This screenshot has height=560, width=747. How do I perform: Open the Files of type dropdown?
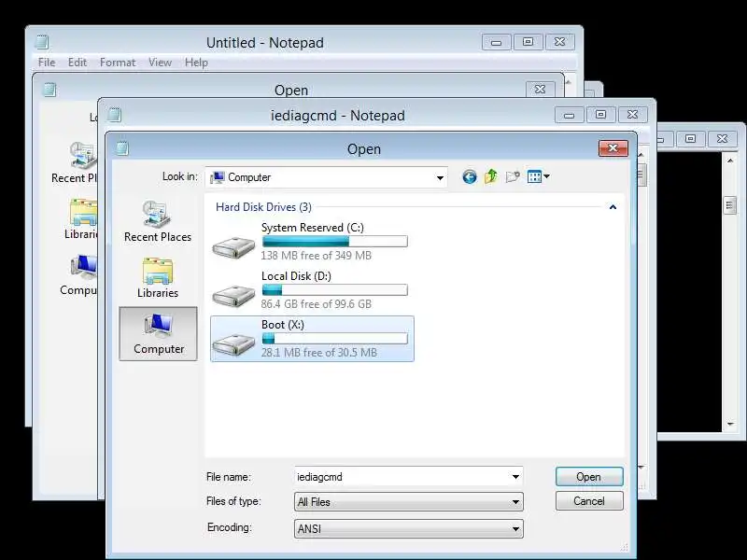tap(409, 502)
